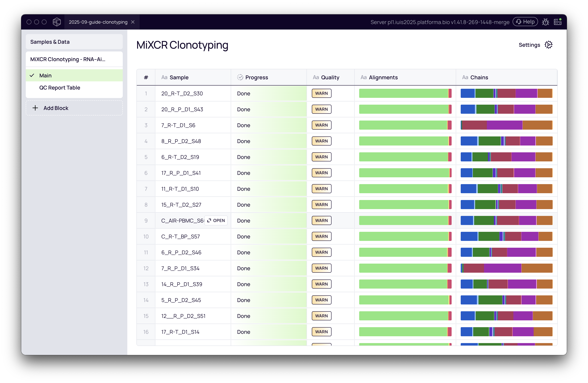Click the Platforma cube logo icon
The height and width of the screenshot is (383, 588).
[57, 22]
